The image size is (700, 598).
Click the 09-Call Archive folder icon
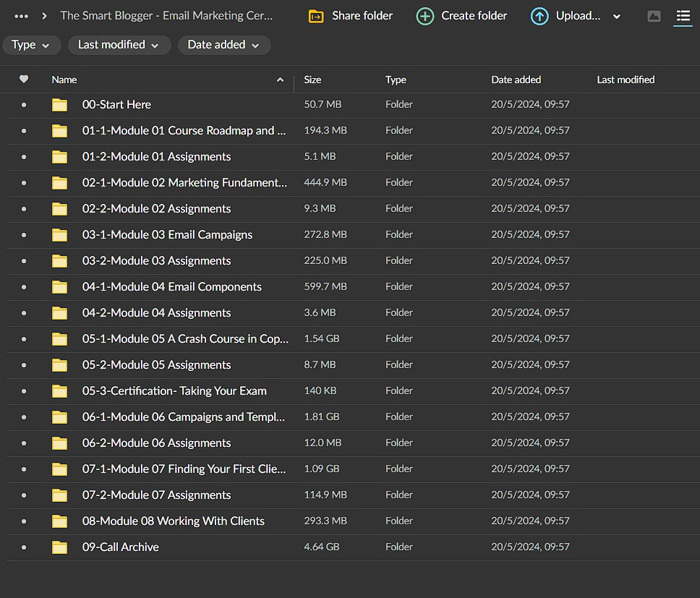pos(59,547)
